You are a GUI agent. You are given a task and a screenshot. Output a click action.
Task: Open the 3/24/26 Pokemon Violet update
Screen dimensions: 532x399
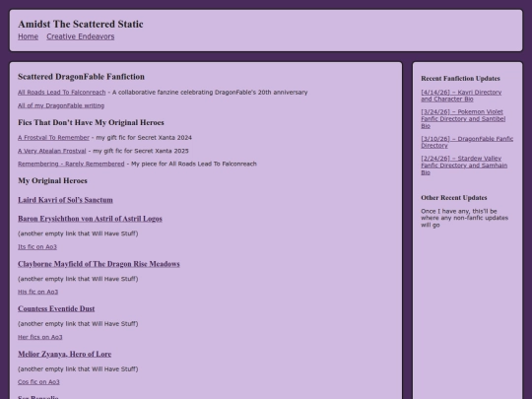pos(463,119)
